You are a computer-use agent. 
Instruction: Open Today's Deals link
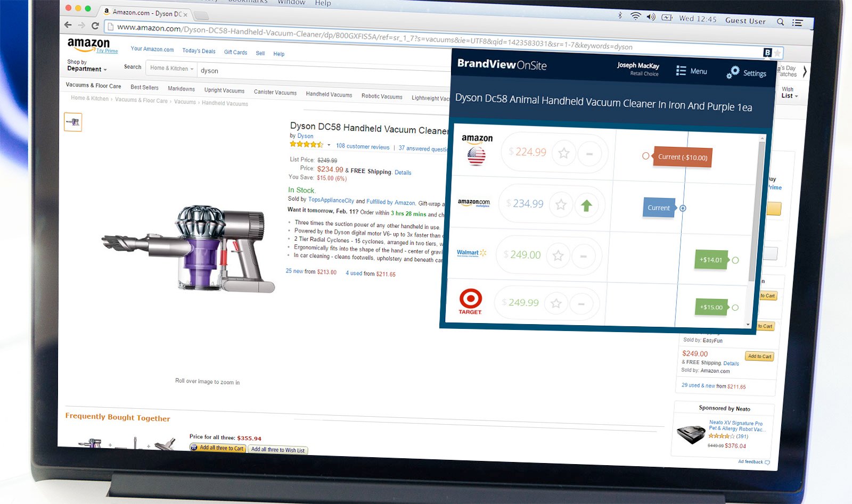199,51
